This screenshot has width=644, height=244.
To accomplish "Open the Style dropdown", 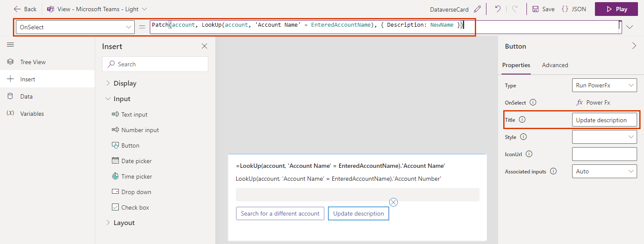I will click(x=604, y=137).
